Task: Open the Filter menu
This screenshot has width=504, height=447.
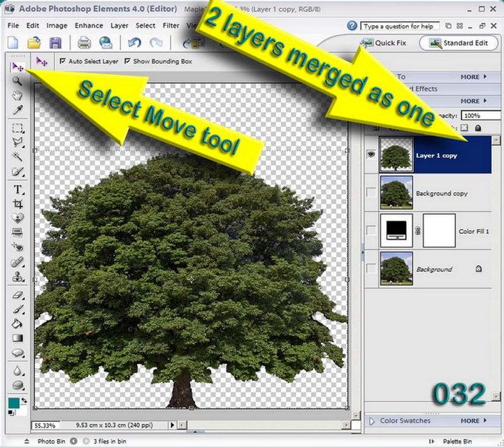Action: [171, 25]
